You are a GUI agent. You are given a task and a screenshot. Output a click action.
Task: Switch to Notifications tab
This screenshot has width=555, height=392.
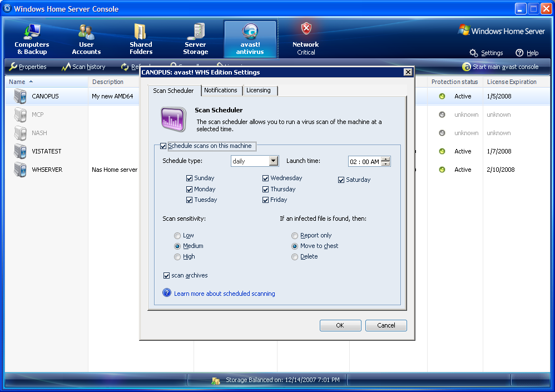tap(221, 91)
